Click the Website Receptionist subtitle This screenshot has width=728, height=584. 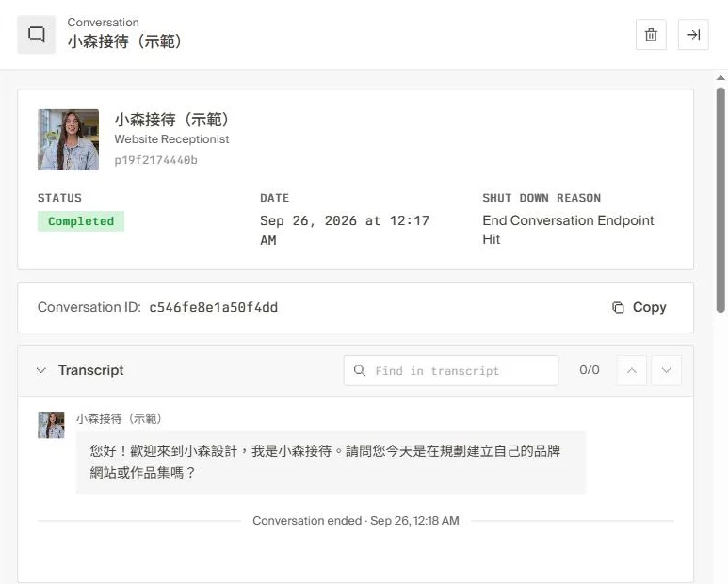[171, 139]
